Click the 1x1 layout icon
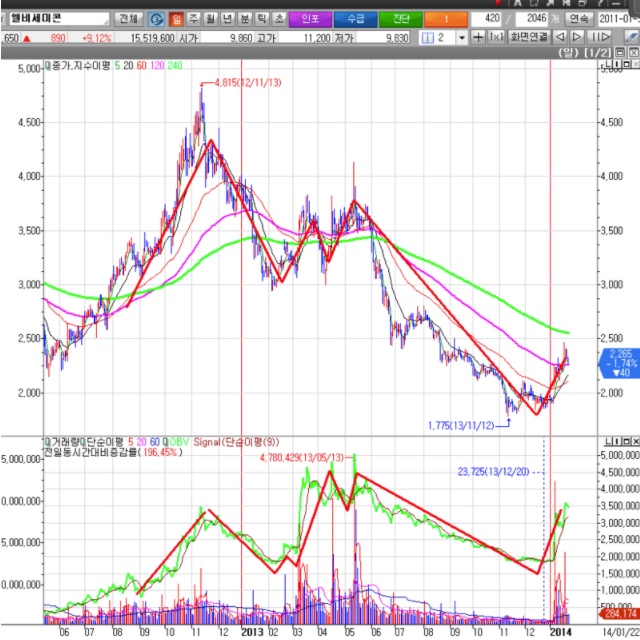The height and width of the screenshot is (640, 640). 496,37
